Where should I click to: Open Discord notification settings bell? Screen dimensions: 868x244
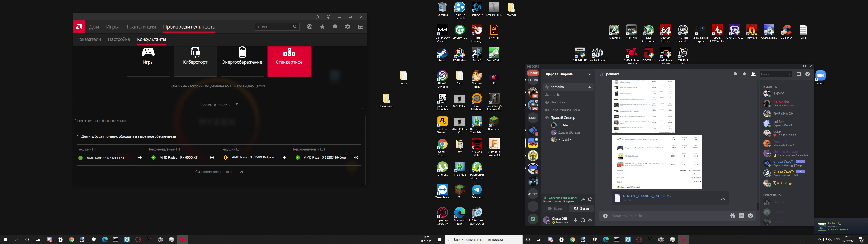pyautogui.click(x=735, y=74)
